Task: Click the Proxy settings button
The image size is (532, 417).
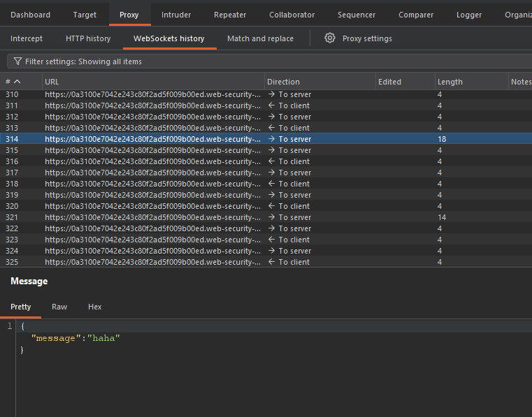Action: 367,38
